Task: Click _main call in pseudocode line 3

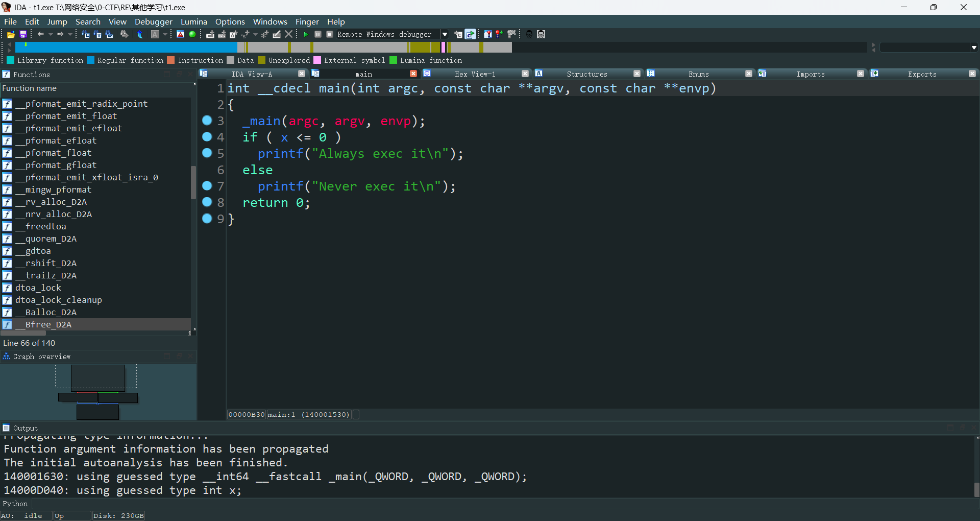Action: pos(261,121)
